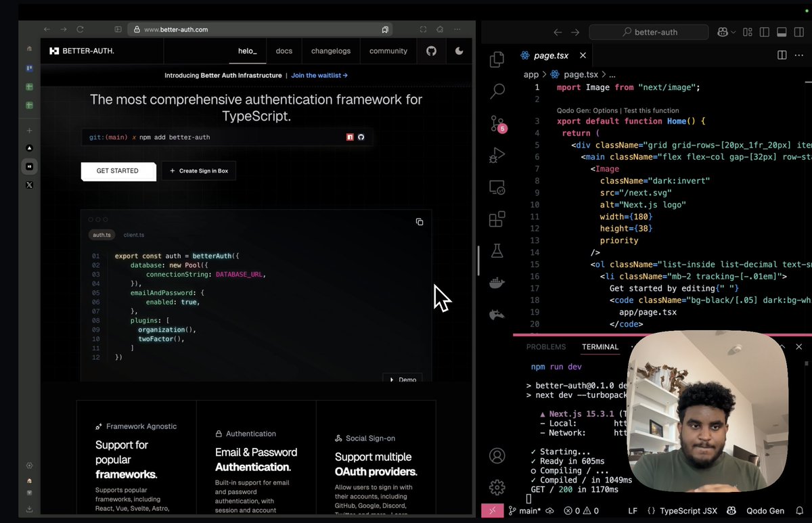Open the Accounts menu in VS Code

coord(497,455)
